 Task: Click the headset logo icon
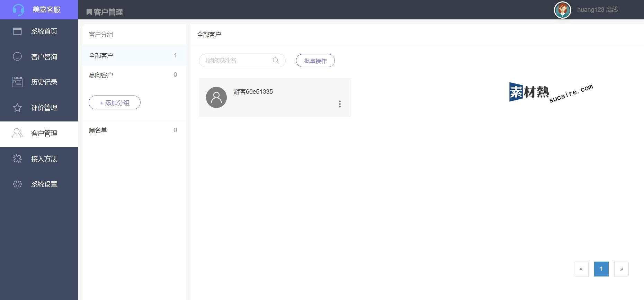(18, 10)
